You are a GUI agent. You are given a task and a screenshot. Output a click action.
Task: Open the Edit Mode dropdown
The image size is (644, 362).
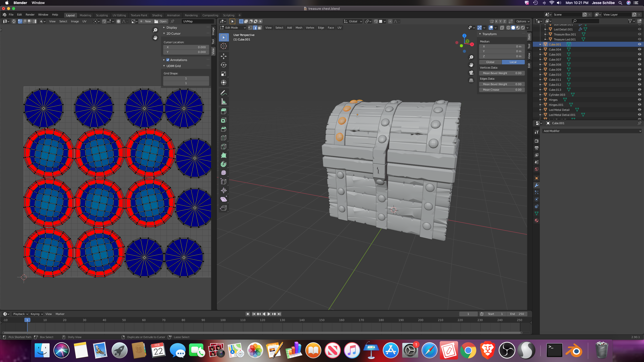pos(233,28)
